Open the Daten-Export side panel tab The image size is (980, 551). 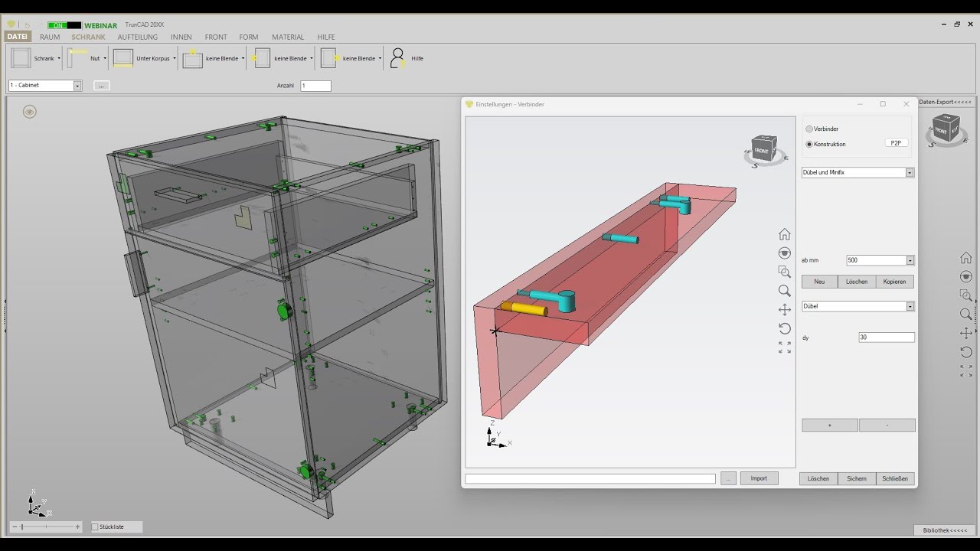click(945, 102)
